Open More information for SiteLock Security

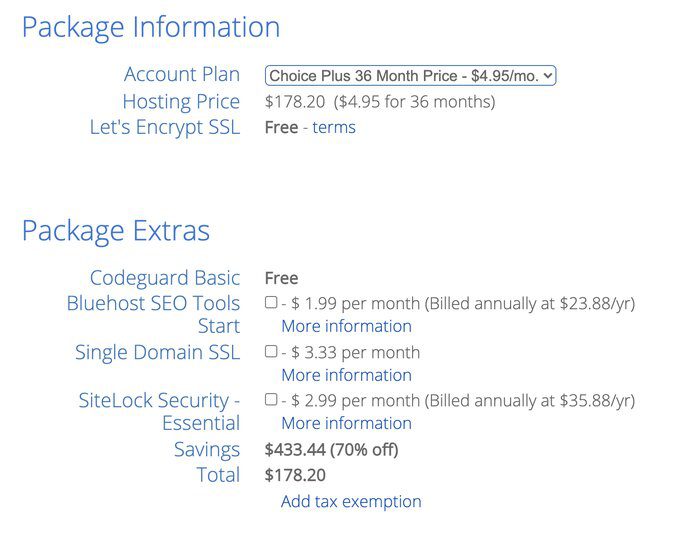[346, 423]
